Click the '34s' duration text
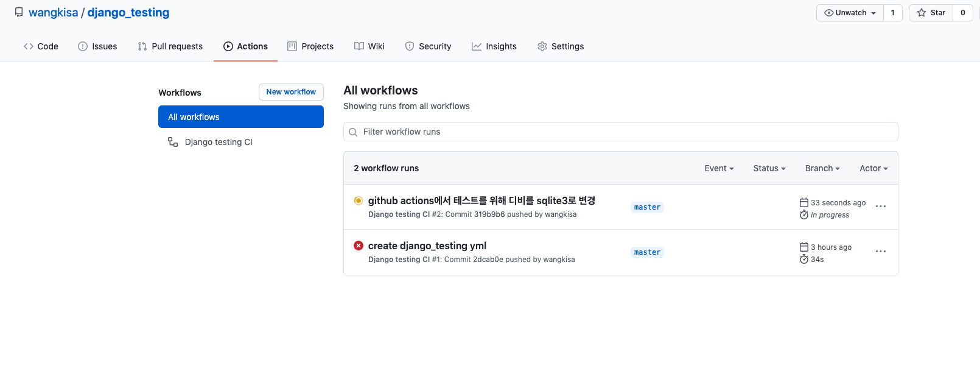The width and height of the screenshot is (980, 379). [x=817, y=260]
